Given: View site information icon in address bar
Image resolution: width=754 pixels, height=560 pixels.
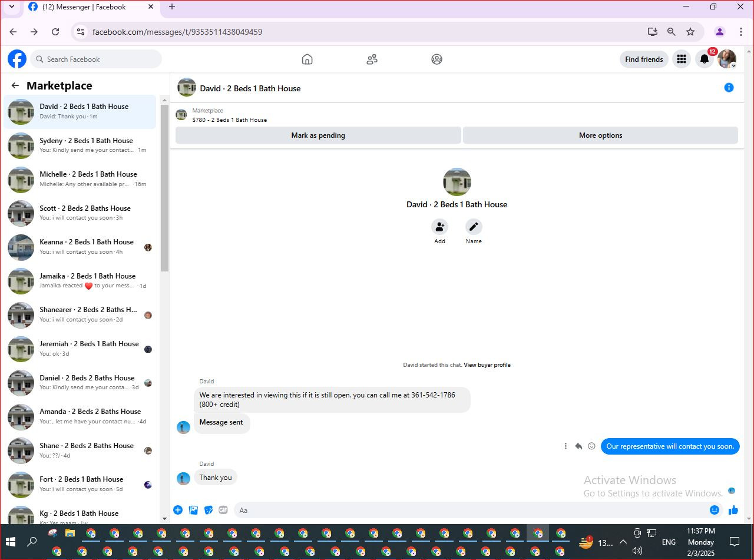Looking at the screenshot, I should [81, 32].
